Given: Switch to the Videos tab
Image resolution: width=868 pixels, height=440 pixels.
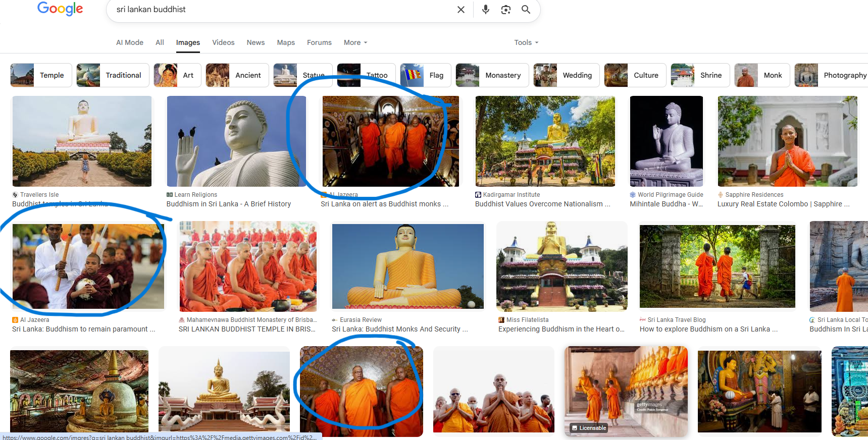Looking at the screenshot, I should tap(223, 42).
